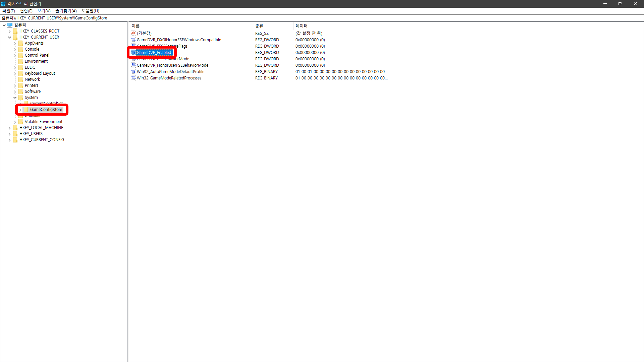Screen dimensions: 644x362
Task: Click the computer icon at tree root
Action: point(10,25)
